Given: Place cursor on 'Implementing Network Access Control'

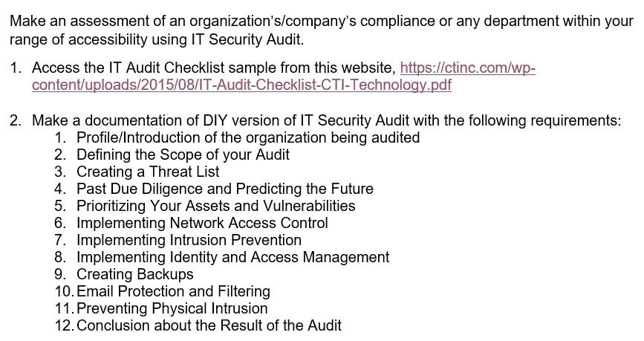Looking at the screenshot, I should click(202, 223).
